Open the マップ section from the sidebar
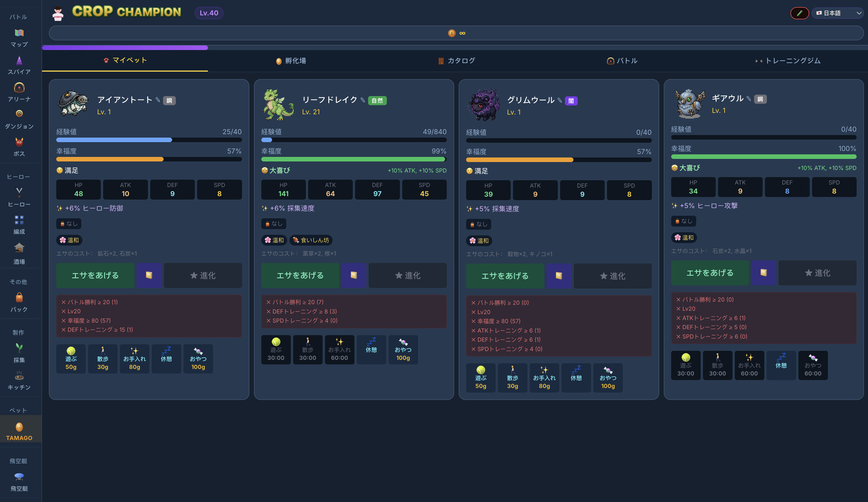868x502 pixels. click(19, 37)
